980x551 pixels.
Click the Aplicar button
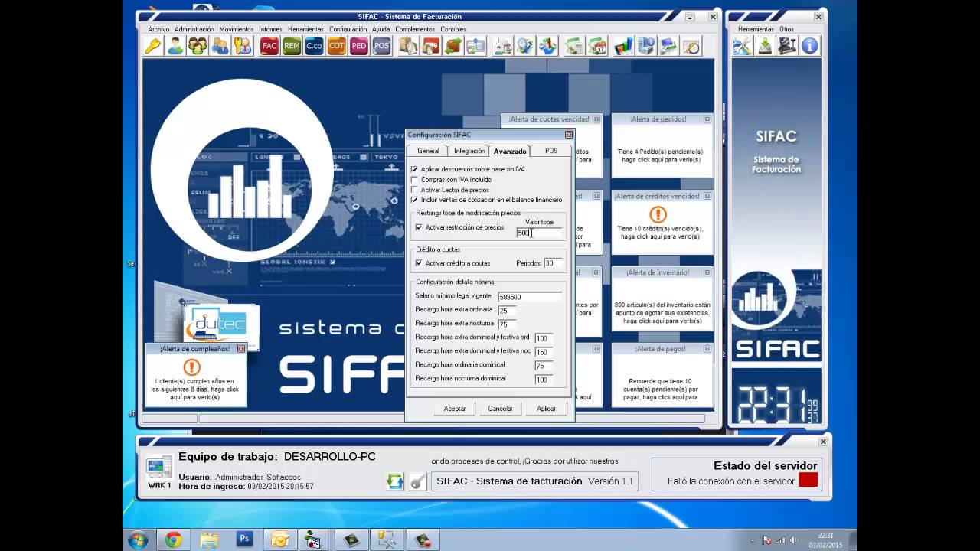click(547, 409)
